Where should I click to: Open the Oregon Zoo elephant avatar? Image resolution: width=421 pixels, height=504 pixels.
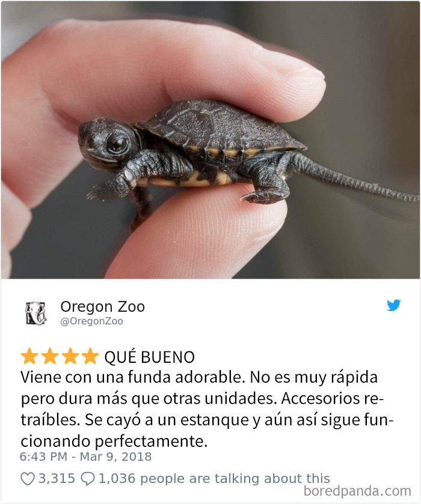36,313
